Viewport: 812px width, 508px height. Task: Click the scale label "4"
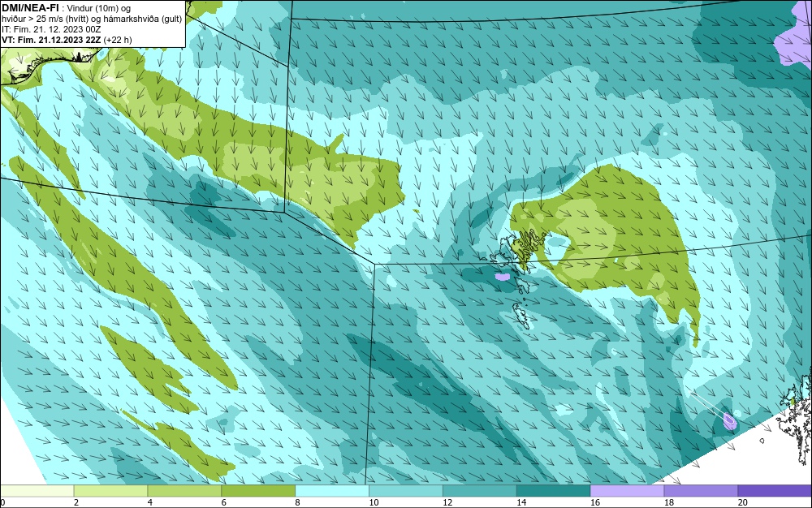[149, 502]
